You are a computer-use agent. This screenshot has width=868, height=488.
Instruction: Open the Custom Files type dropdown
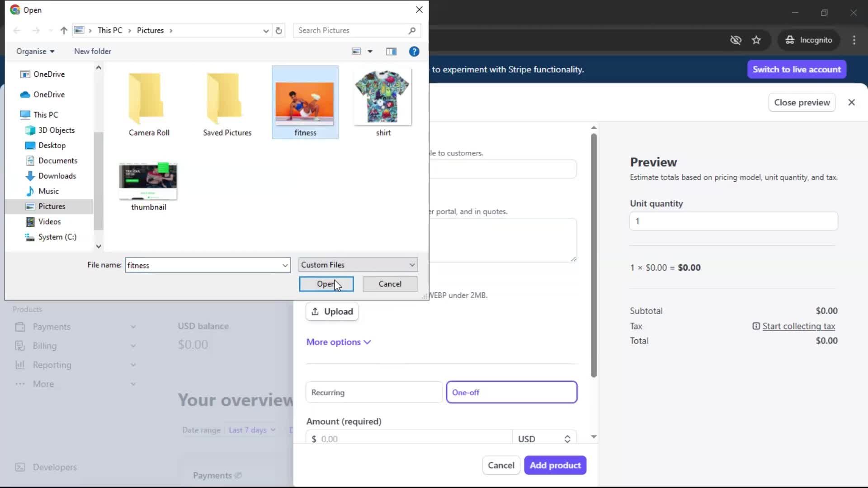358,265
